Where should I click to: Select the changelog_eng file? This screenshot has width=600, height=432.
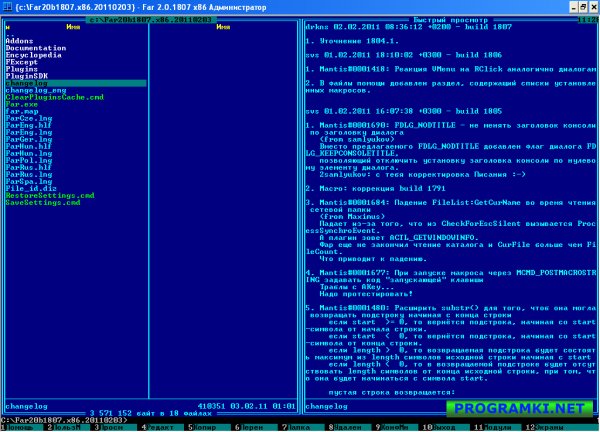click(36, 90)
